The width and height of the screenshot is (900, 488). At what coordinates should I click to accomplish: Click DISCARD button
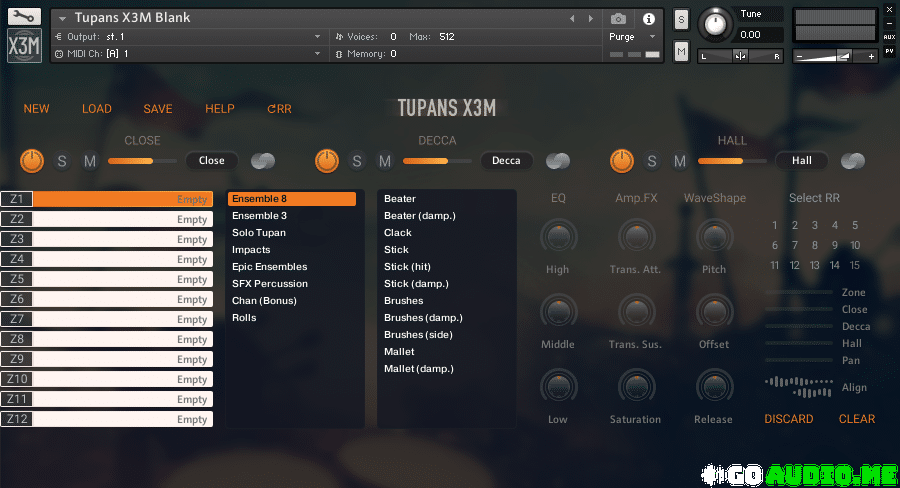pyautogui.click(x=789, y=419)
